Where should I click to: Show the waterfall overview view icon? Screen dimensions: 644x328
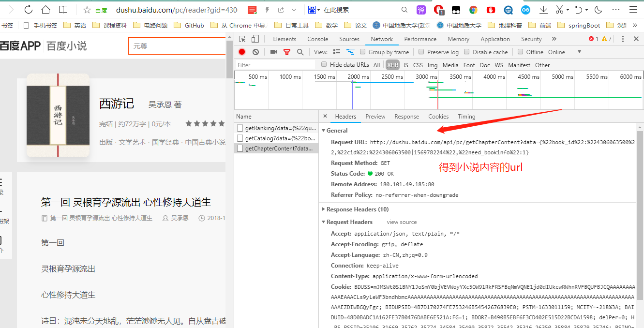pyautogui.click(x=350, y=52)
